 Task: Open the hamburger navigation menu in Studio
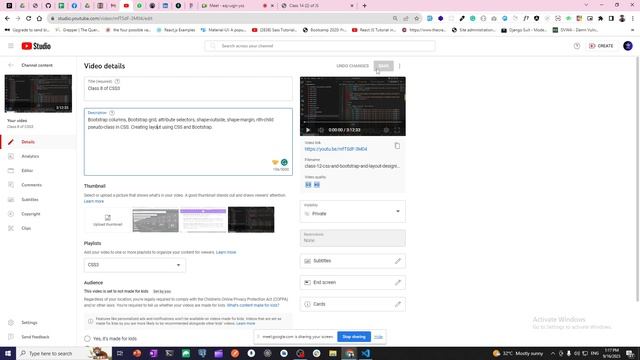11,46
